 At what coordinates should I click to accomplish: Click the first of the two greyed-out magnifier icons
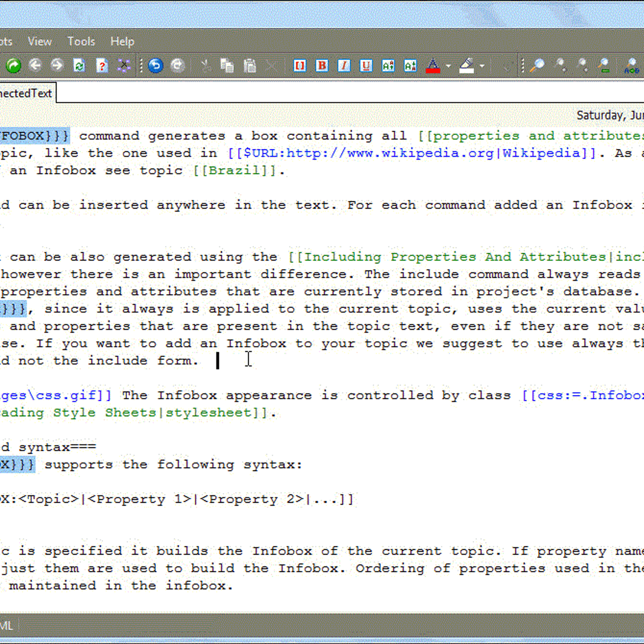click(560, 65)
